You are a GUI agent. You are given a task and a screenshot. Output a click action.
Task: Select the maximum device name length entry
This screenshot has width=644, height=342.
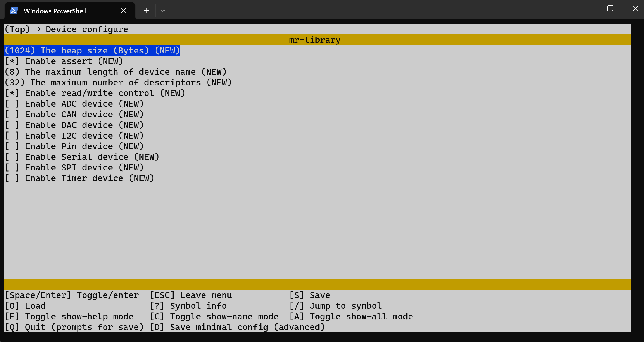(x=116, y=72)
